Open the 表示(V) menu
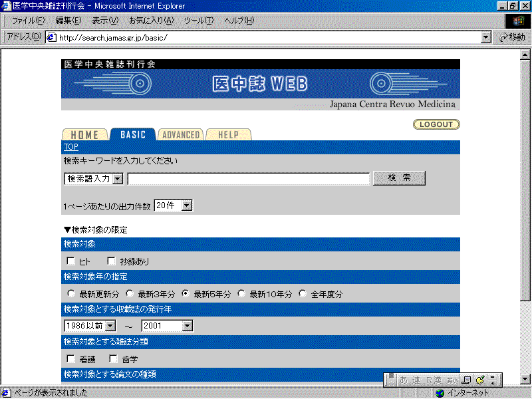532x399 pixels. 105,21
